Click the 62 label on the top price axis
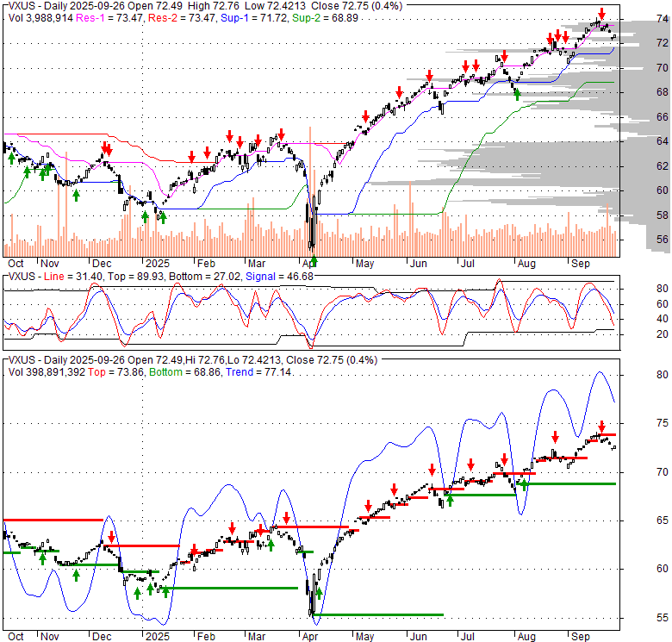This screenshot has width=672, height=642. click(x=663, y=165)
